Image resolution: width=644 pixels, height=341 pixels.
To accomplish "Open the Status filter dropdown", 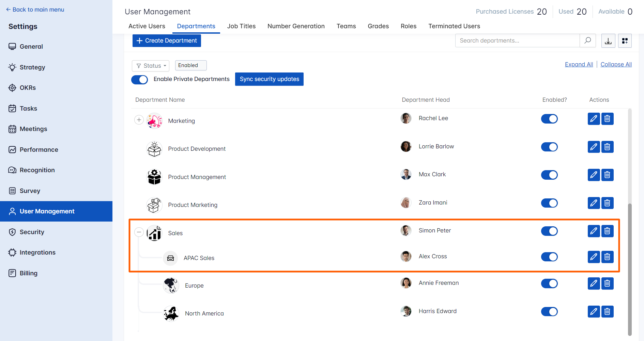I will tap(151, 66).
